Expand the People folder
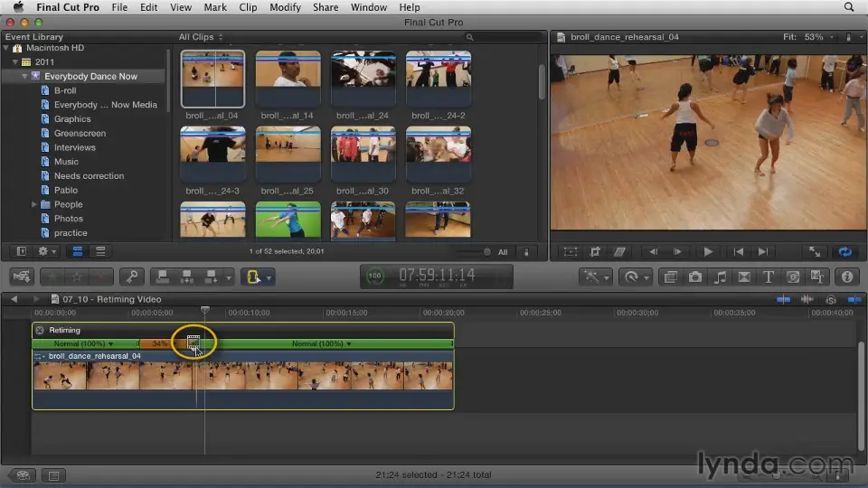 [x=33, y=204]
